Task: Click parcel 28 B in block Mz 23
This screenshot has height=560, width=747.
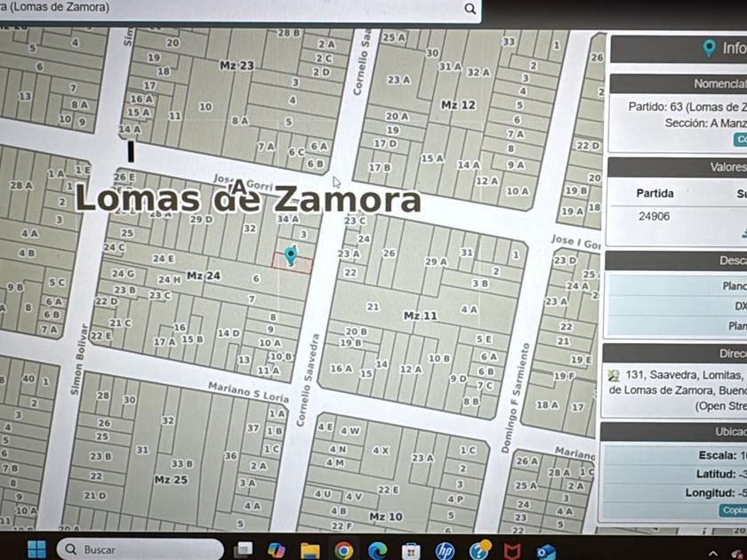Action: click(x=289, y=33)
